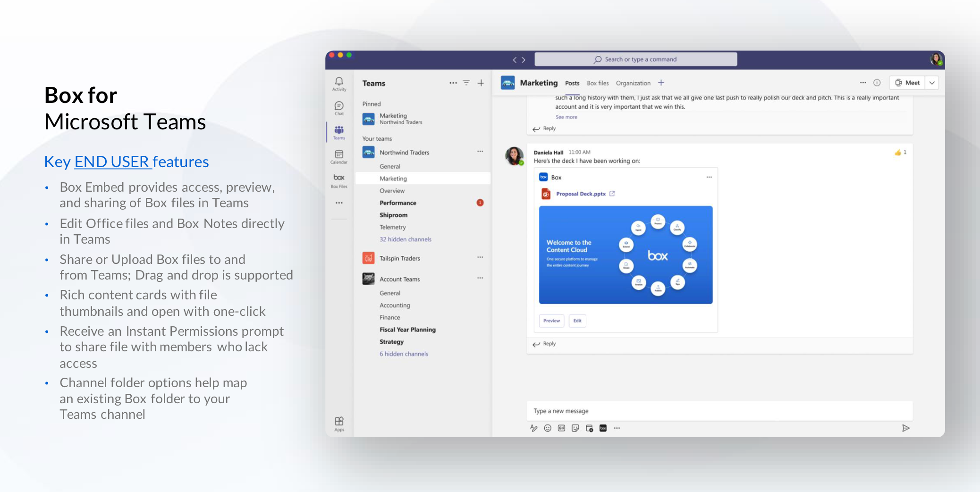Open the Chat sidebar icon
The height and width of the screenshot is (492, 980).
coord(339,108)
